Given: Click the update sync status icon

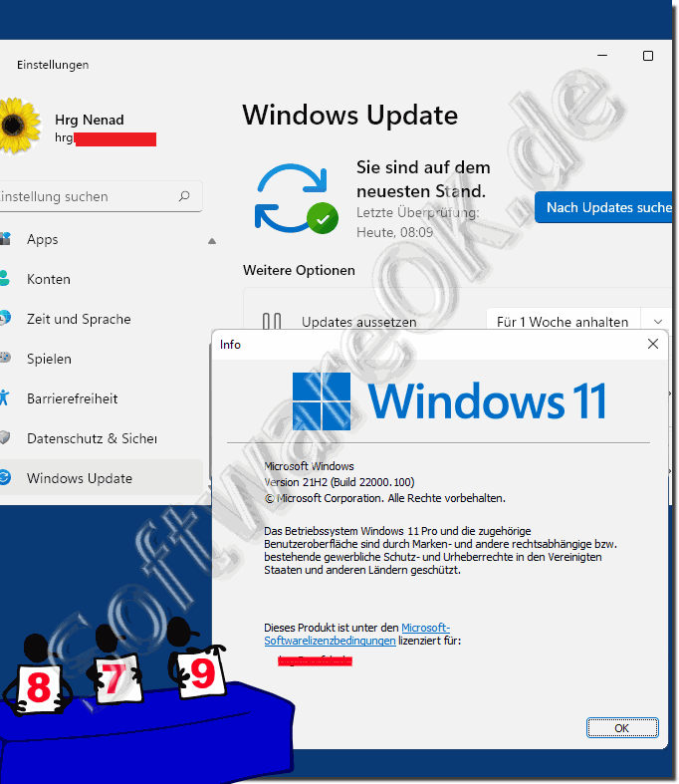Looking at the screenshot, I should pos(296,198).
